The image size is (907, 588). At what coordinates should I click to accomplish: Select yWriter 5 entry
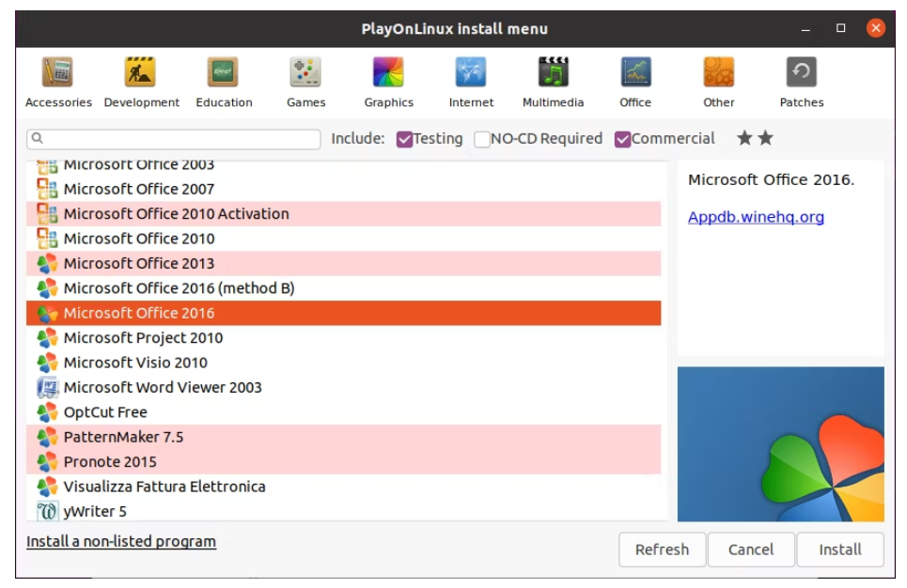pos(344,511)
